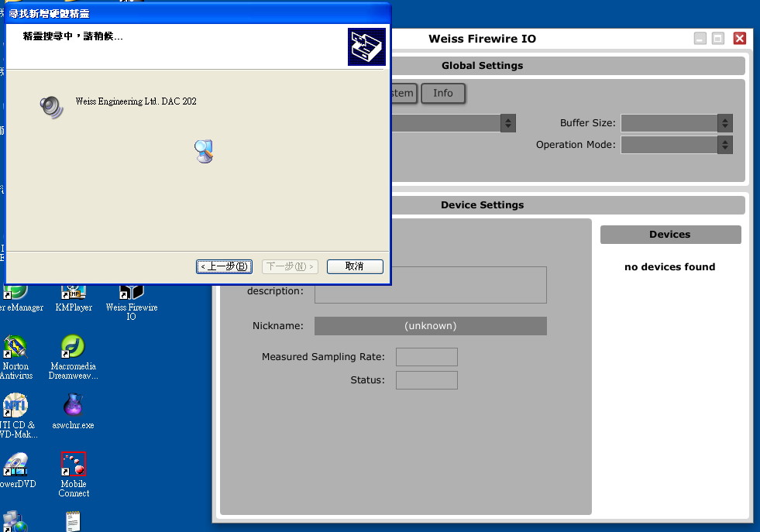Launch the Weiss Firewire IO desktop shortcut

click(132, 303)
